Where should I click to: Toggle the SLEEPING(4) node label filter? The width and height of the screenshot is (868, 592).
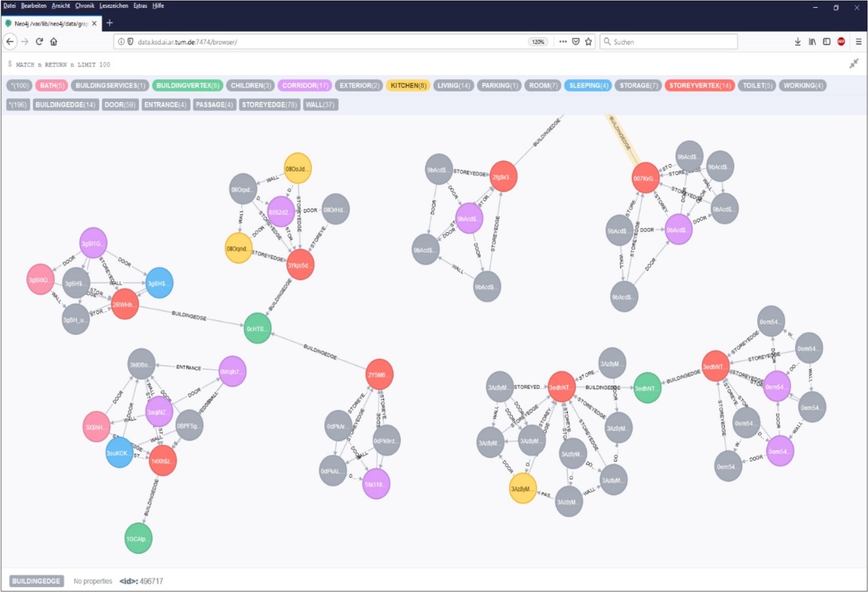pos(587,85)
